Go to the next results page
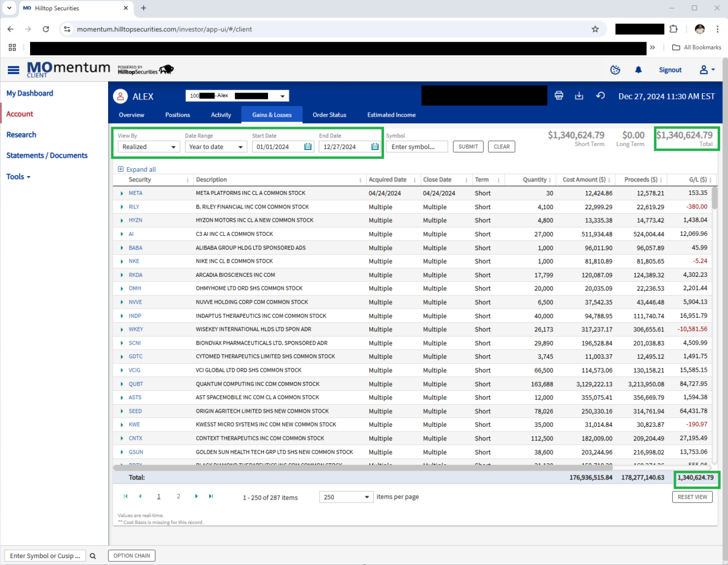728x565 pixels. (196, 496)
